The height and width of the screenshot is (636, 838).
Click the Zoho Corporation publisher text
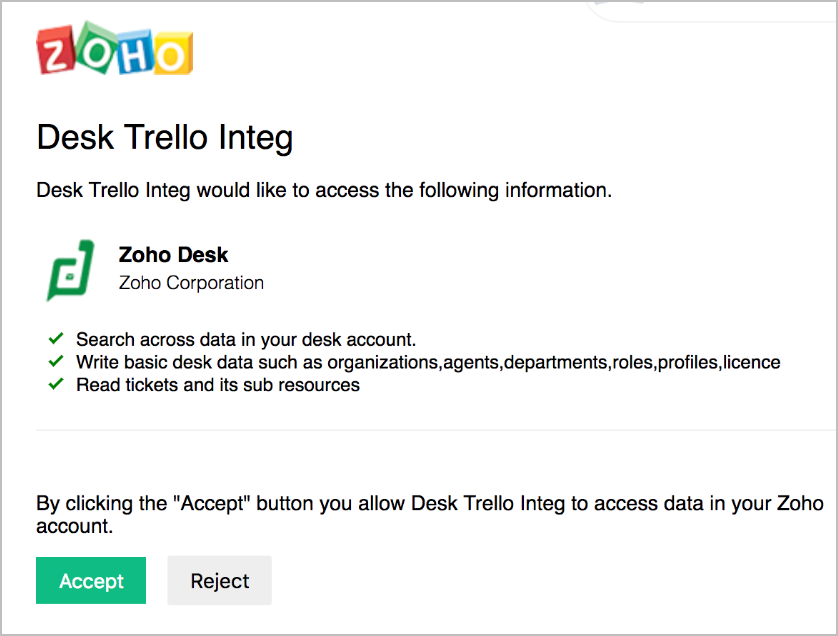click(x=191, y=283)
